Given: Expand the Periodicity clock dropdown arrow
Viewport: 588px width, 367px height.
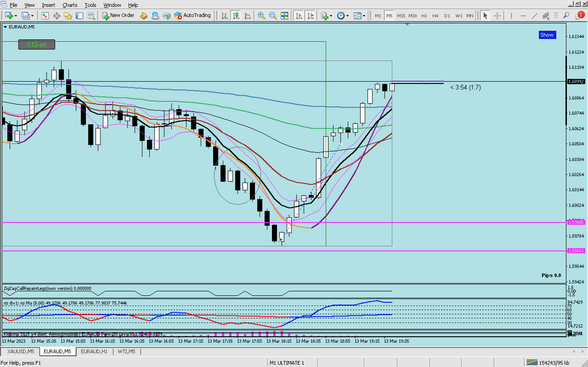Looking at the screenshot, I should point(348,16).
